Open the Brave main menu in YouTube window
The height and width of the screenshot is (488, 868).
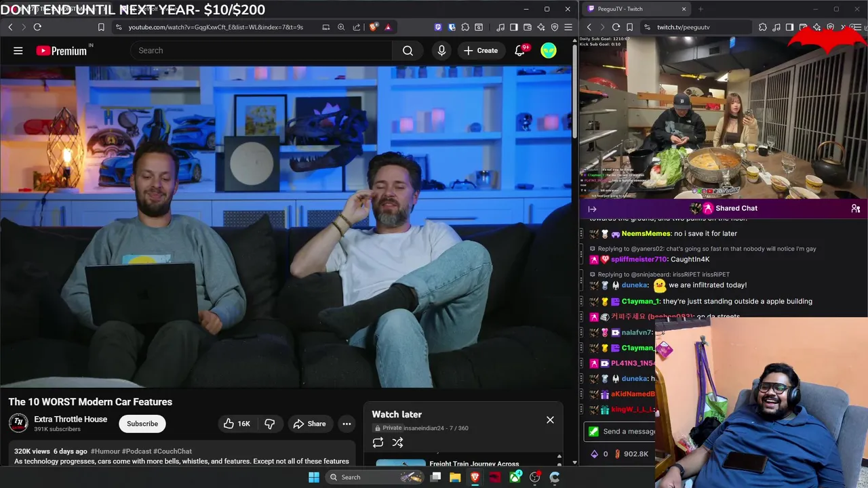point(568,27)
